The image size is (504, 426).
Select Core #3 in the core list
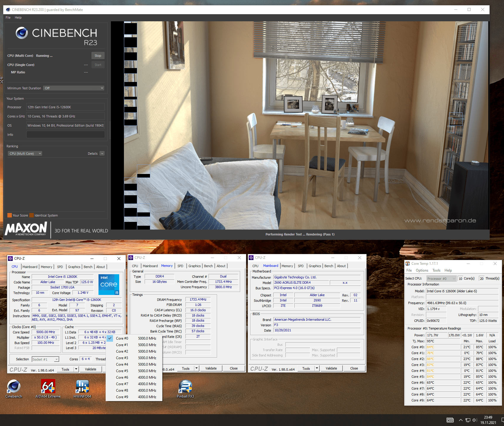pyautogui.click(x=134, y=358)
